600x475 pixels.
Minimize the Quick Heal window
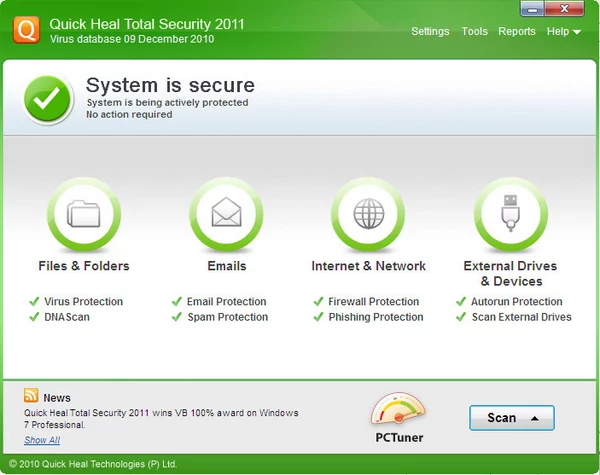pos(532,9)
